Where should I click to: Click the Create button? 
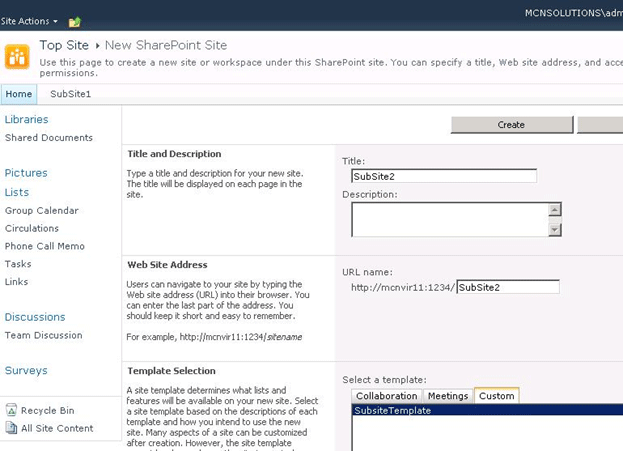512,125
